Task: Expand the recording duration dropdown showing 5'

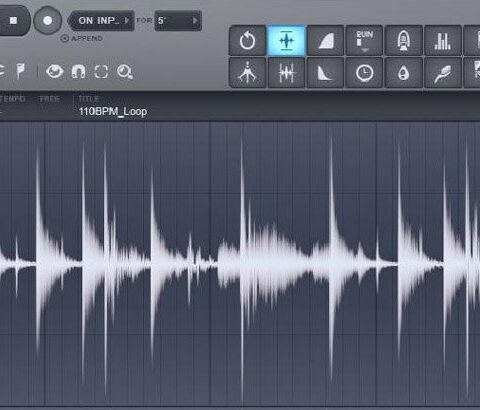Action: pyautogui.click(x=178, y=21)
